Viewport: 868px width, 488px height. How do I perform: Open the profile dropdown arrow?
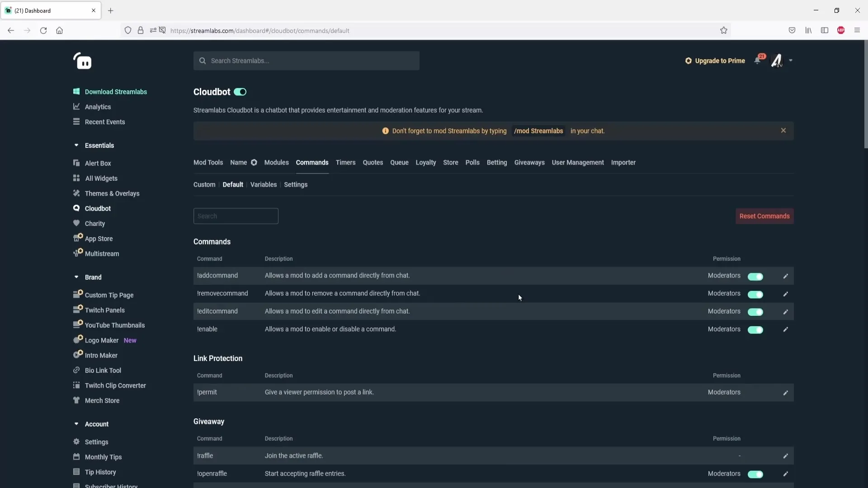pos(791,61)
